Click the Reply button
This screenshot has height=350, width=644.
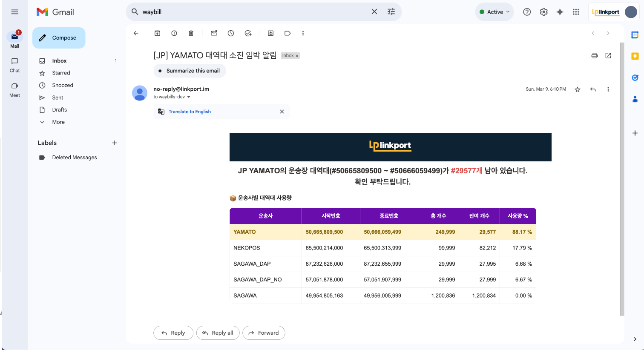coord(173,333)
